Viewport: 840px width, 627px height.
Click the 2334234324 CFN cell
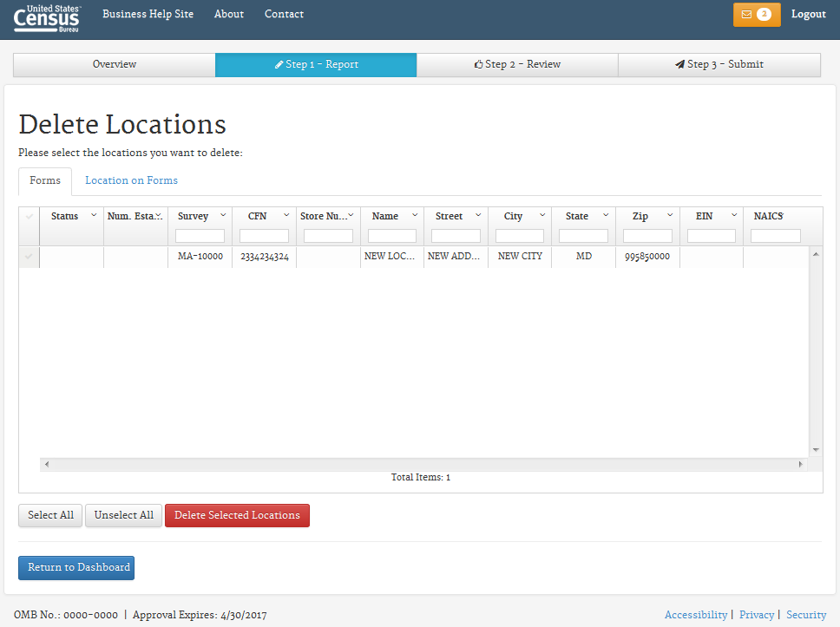[x=265, y=257]
